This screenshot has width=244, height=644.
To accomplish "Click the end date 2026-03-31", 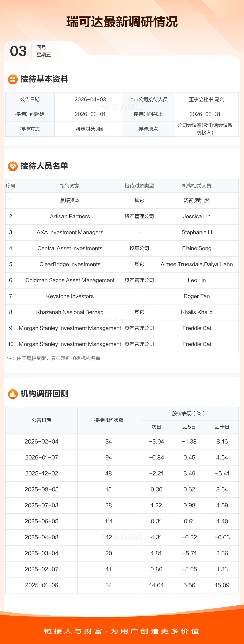I will click(205, 114).
